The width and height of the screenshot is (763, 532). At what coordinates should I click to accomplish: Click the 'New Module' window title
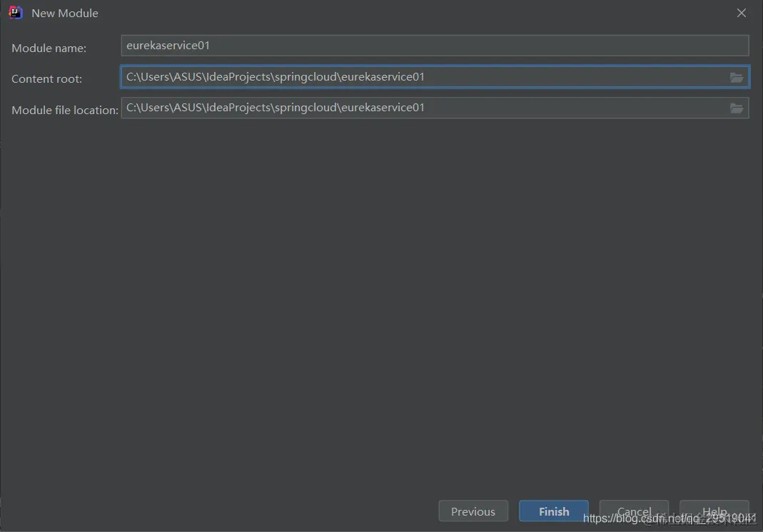pos(65,13)
